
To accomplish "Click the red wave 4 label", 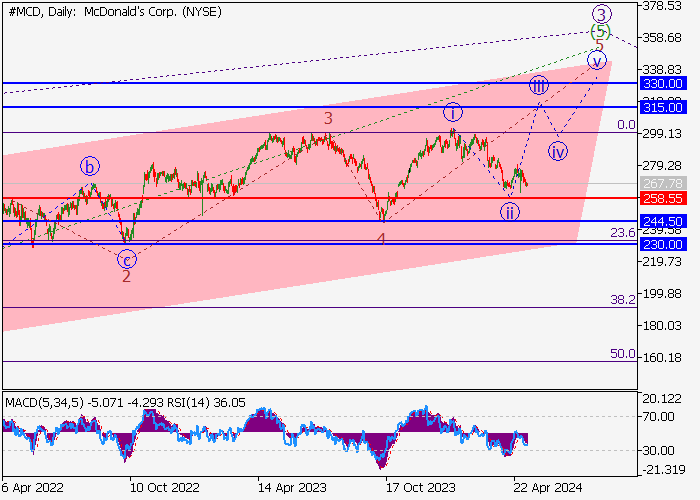I will click(x=381, y=240).
